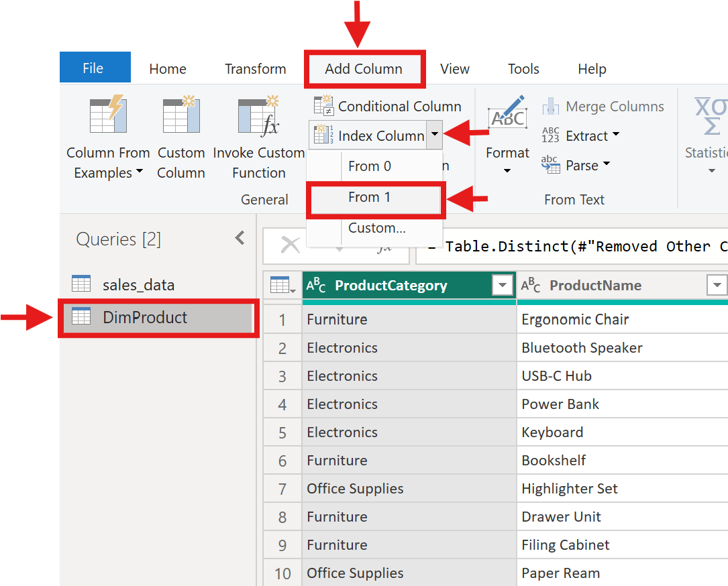Click the Filing Cabinet cell
Image resolution: width=728 pixels, height=586 pixels.
point(622,545)
